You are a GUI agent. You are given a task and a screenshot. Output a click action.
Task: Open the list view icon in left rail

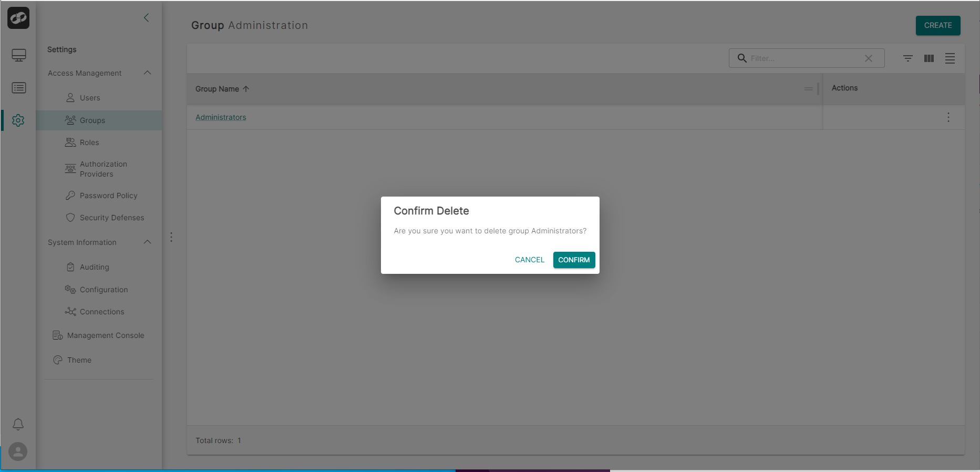[x=19, y=88]
